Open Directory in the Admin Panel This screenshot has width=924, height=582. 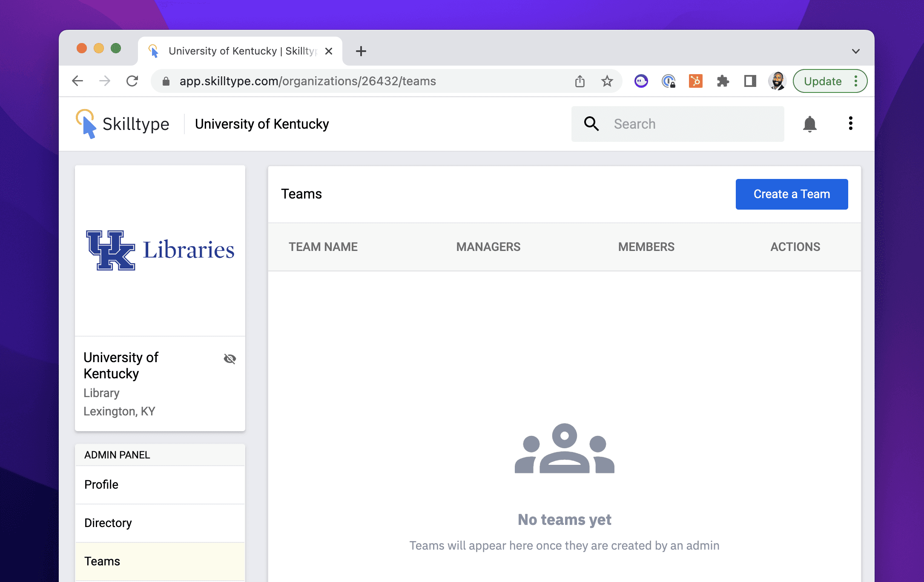pyautogui.click(x=160, y=523)
